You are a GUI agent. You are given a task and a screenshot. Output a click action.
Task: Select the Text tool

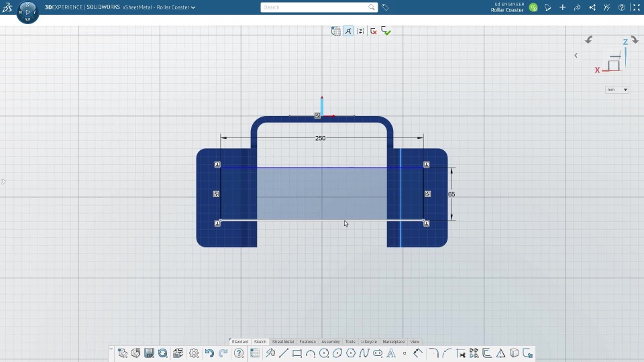[391, 353]
